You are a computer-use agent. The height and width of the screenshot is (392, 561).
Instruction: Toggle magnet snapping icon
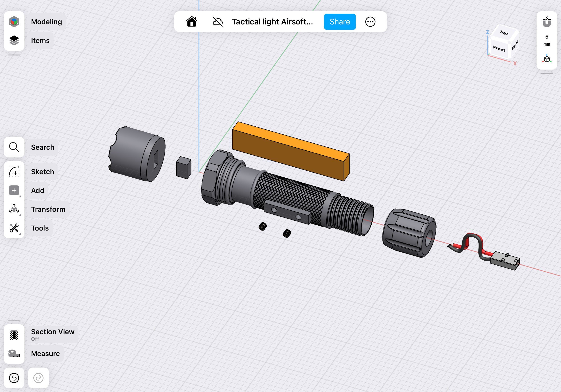point(547,22)
